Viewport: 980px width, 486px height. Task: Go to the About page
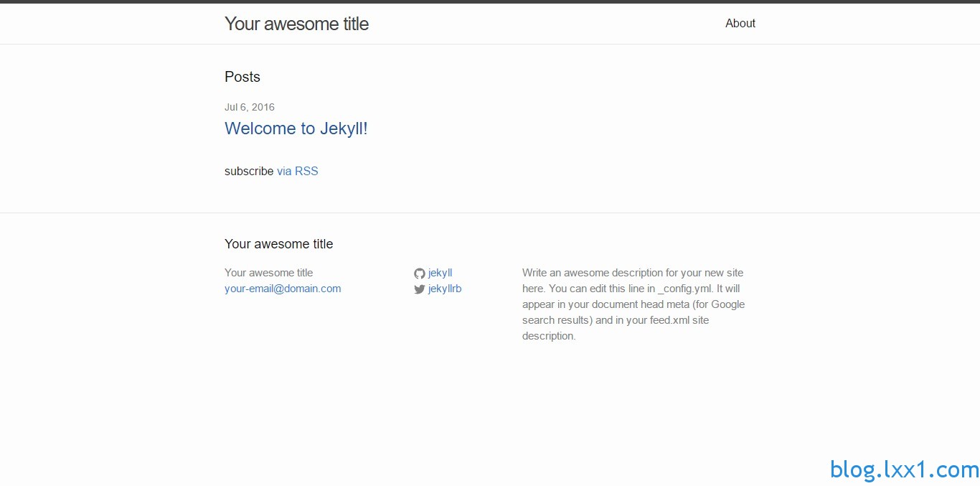(740, 23)
